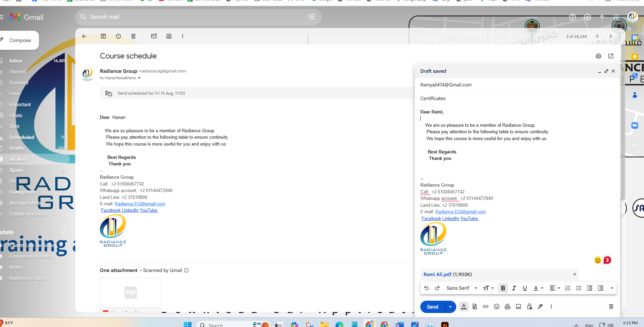Open the Scheduled folder

click(x=22, y=137)
